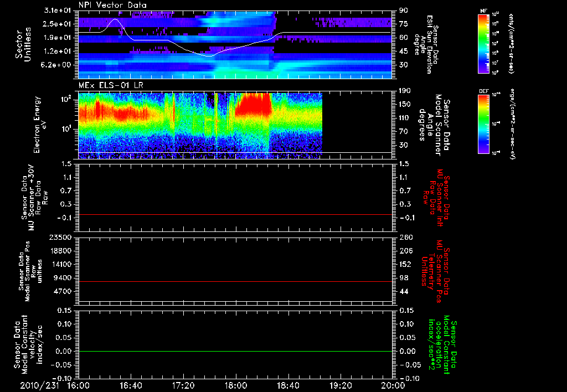Click the "ESH Sun Elevation Angle" axis title
Screen dimensions: 567x392
pyautogui.click(x=426, y=44)
